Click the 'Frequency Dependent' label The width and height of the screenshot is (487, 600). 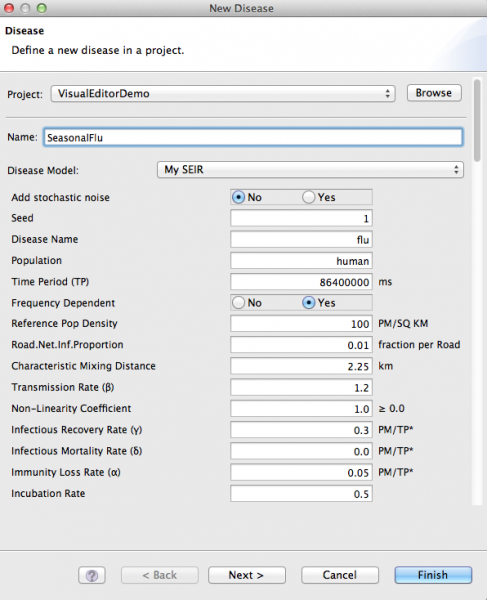pyautogui.click(x=63, y=303)
